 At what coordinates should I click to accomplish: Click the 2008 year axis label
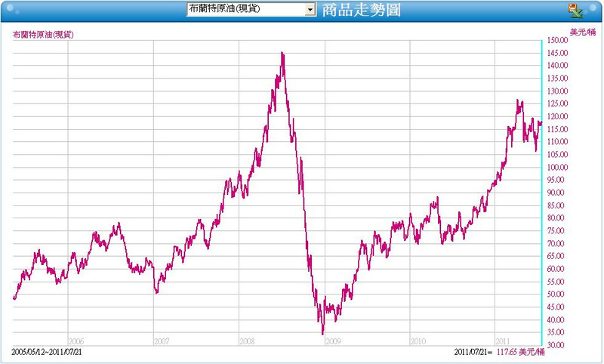point(247,341)
